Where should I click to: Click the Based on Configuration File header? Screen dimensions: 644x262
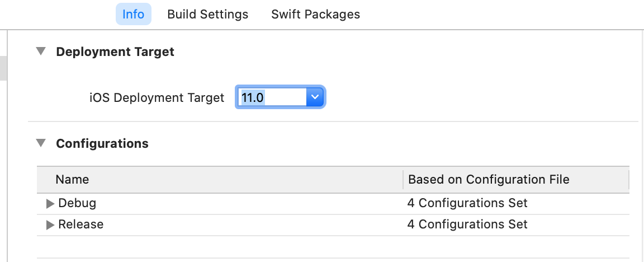(489, 180)
